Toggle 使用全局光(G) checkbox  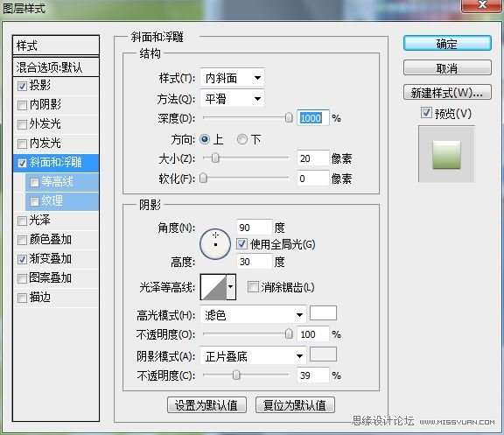coord(242,244)
